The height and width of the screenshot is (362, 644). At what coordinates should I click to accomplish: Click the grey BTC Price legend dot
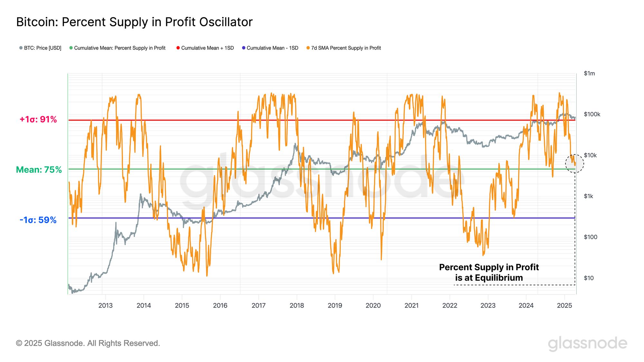point(21,48)
